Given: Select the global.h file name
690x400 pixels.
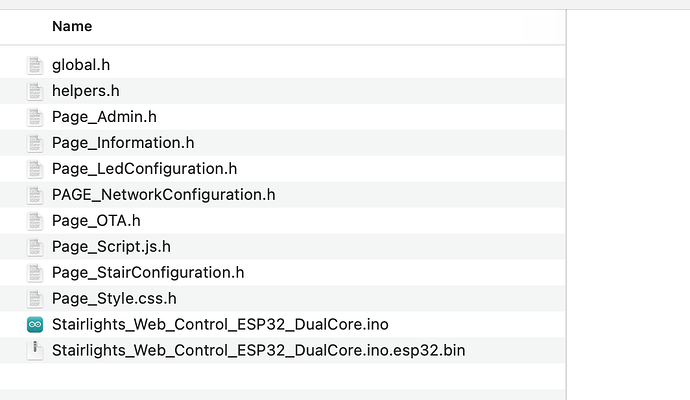Looking at the screenshot, I should [x=81, y=65].
